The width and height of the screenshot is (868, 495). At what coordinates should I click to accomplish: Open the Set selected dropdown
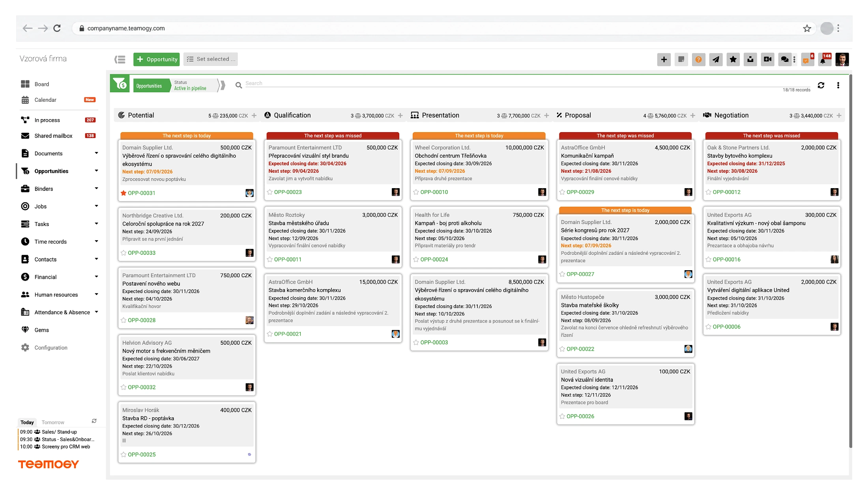pos(211,59)
